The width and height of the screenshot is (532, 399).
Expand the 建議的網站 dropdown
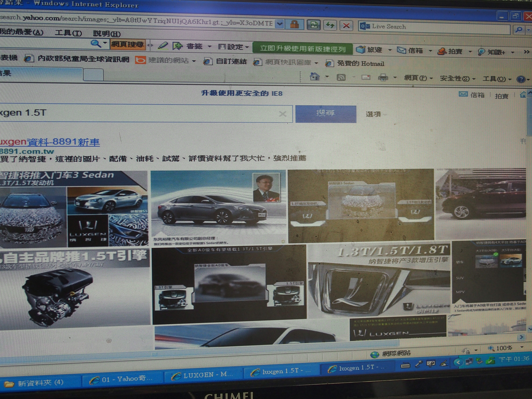click(194, 61)
